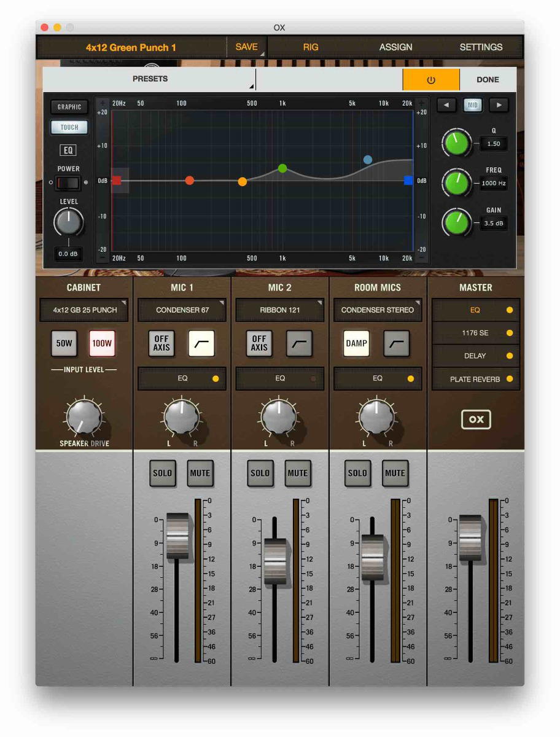Select the orange EQ band node
This screenshot has height=737, width=560.
click(243, 182)
